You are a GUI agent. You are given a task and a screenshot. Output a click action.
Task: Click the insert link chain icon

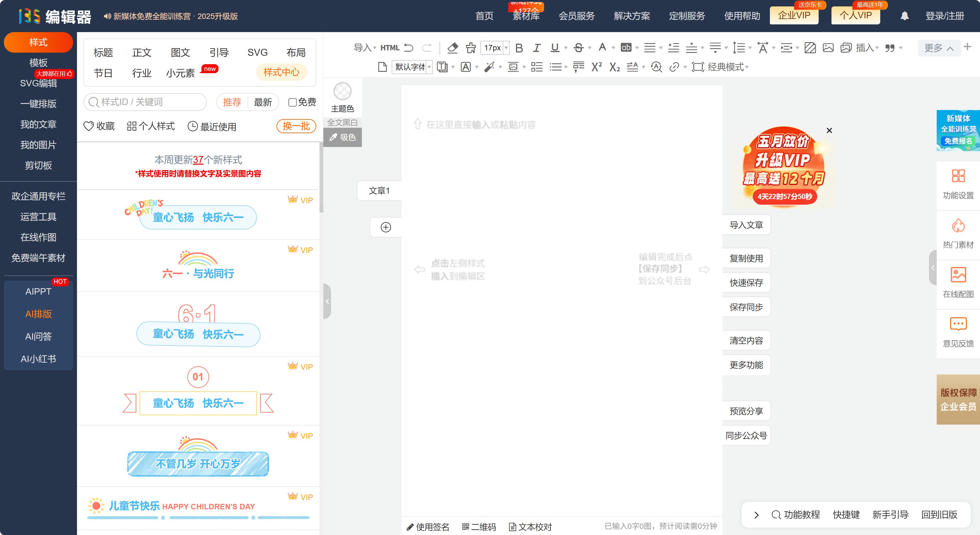coord(674,67)
